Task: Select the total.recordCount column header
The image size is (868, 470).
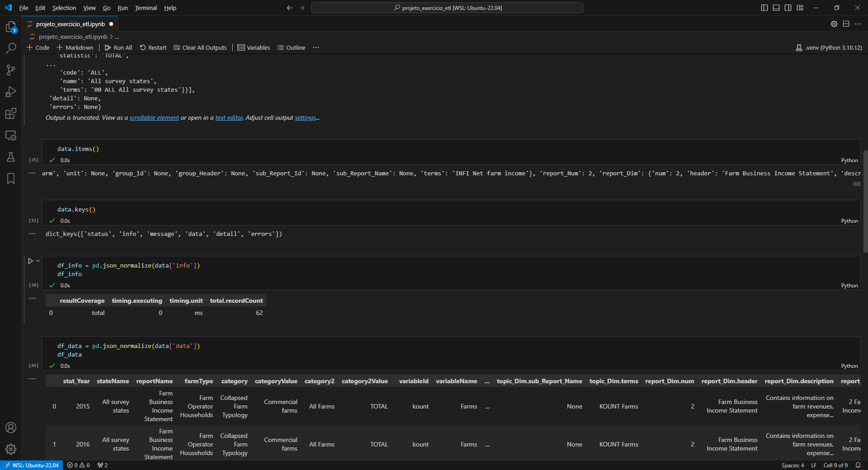Action: click(236, 301)
